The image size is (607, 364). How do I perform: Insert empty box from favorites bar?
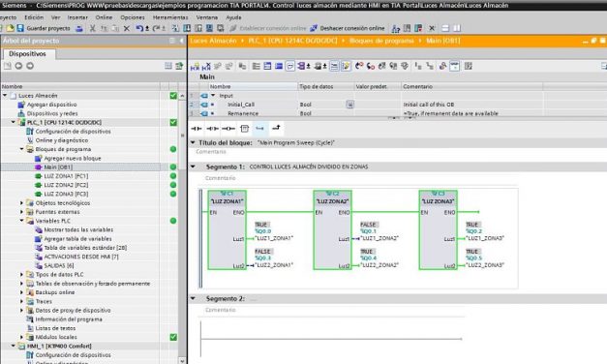click(x=245, y=128)
